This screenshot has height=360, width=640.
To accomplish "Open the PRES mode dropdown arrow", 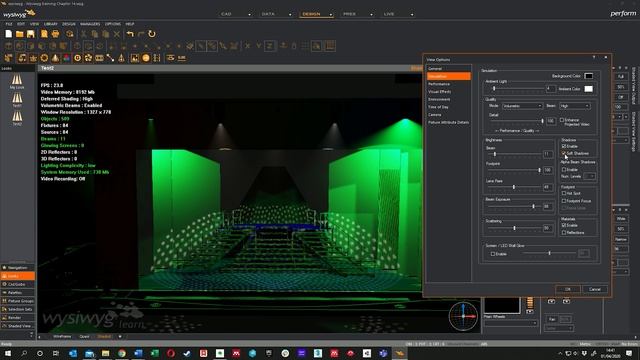I will click(x=371, y=14).
